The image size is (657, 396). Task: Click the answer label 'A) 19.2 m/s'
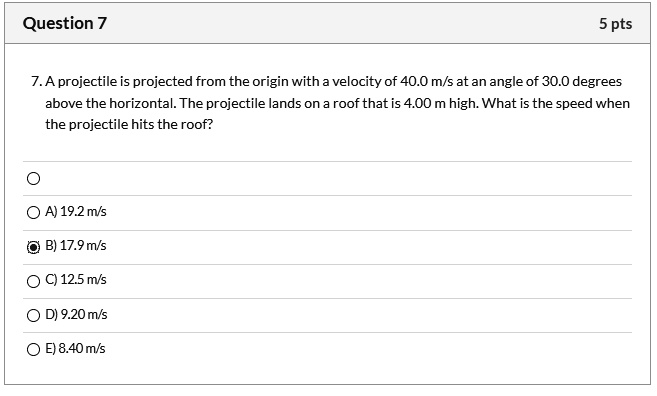76,212
